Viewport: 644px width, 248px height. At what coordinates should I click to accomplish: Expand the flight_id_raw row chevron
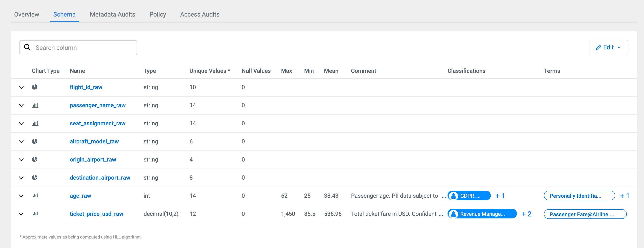pos(21,87)
